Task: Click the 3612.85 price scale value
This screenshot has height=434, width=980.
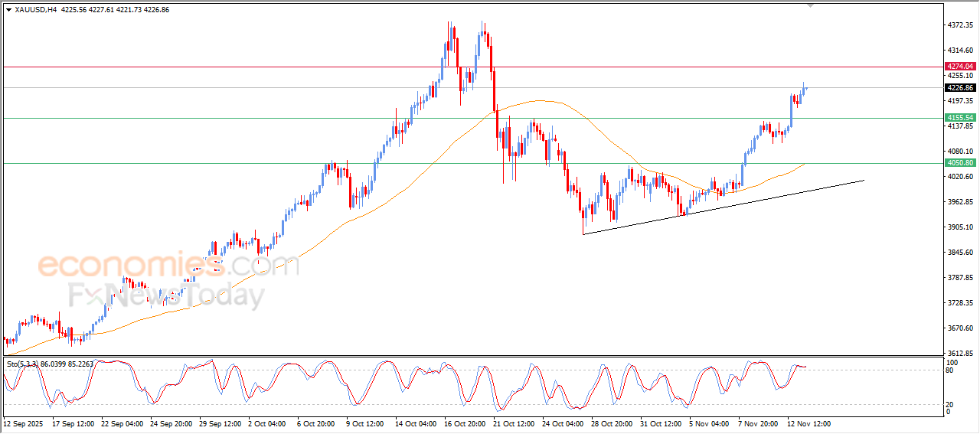Action: point(959,354)
